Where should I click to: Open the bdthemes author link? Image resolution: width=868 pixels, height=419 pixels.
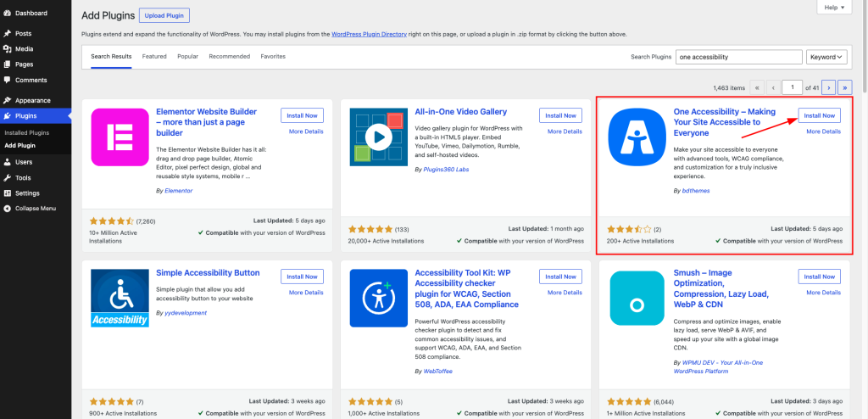696,190
